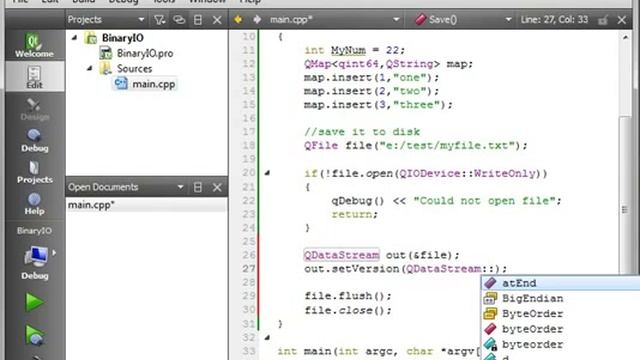Go back in editor navigation history

coord(238,19)
